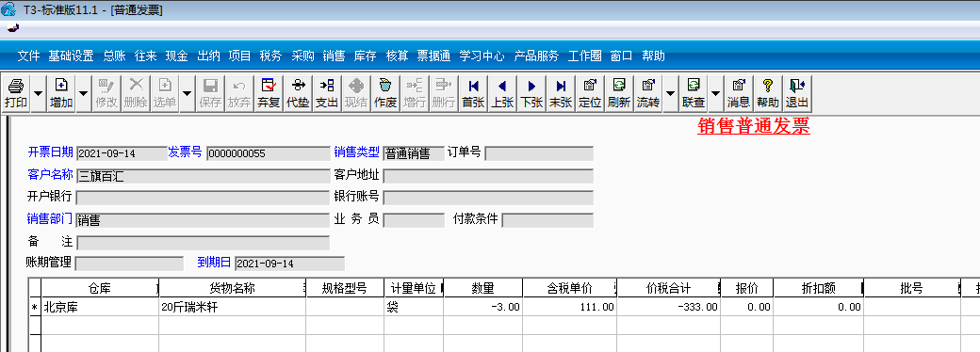Go to next invoice with 下张
This screenshot has width=980, height=352.
coord(531,93)
